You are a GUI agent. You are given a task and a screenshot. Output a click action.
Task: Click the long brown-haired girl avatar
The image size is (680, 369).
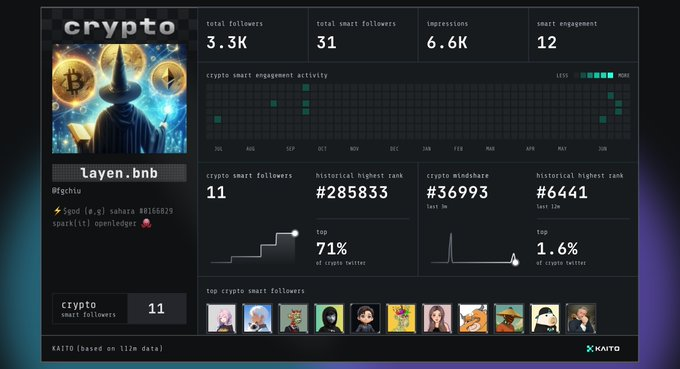click(x=437, y=318)
